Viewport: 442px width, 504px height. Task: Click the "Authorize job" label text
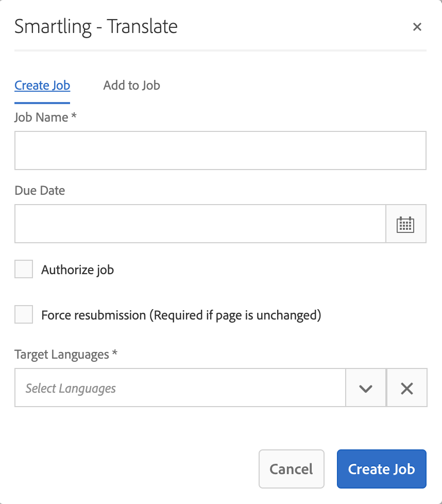click(77, 270)
